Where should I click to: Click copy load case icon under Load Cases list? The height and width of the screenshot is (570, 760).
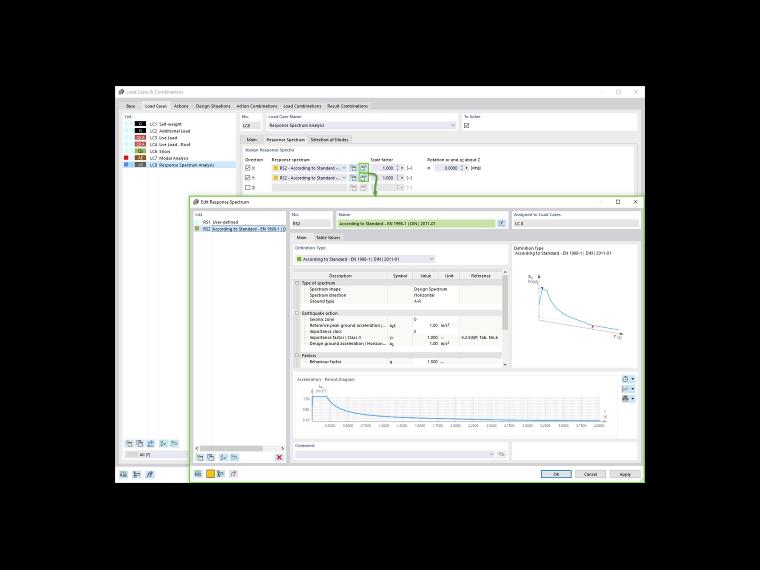coord(140,443)
